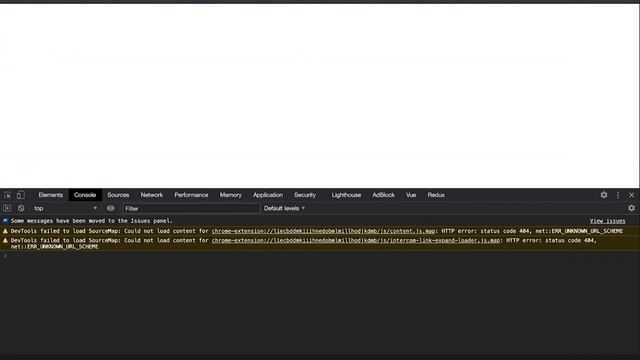The height and width of the screenshot is (360, 640).
Task: Show the console sidebar icon
Action: (7, 208)
